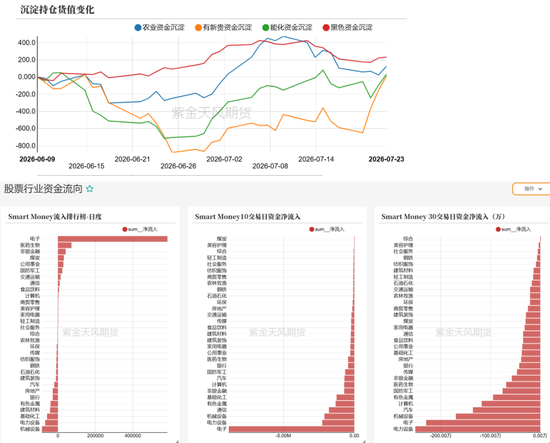Select the 2026-07-23 end date label
This screenshot has width=550, height=443.
386,159
